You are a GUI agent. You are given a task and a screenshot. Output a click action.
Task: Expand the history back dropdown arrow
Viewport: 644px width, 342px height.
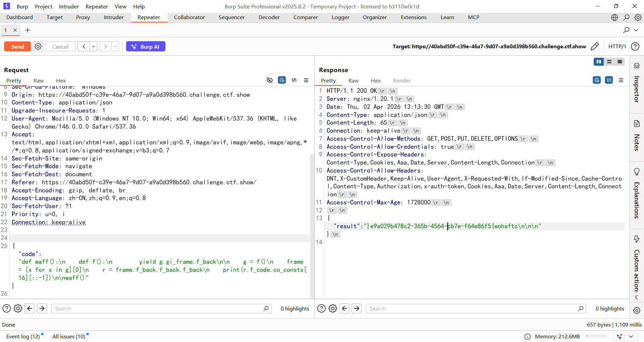(x=94, y=47)
